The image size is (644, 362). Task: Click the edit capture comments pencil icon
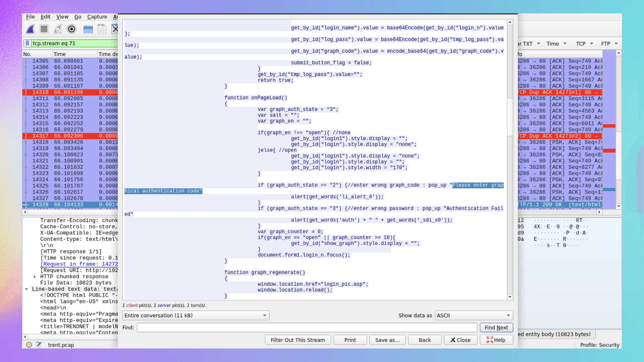(x=39, y=345)
